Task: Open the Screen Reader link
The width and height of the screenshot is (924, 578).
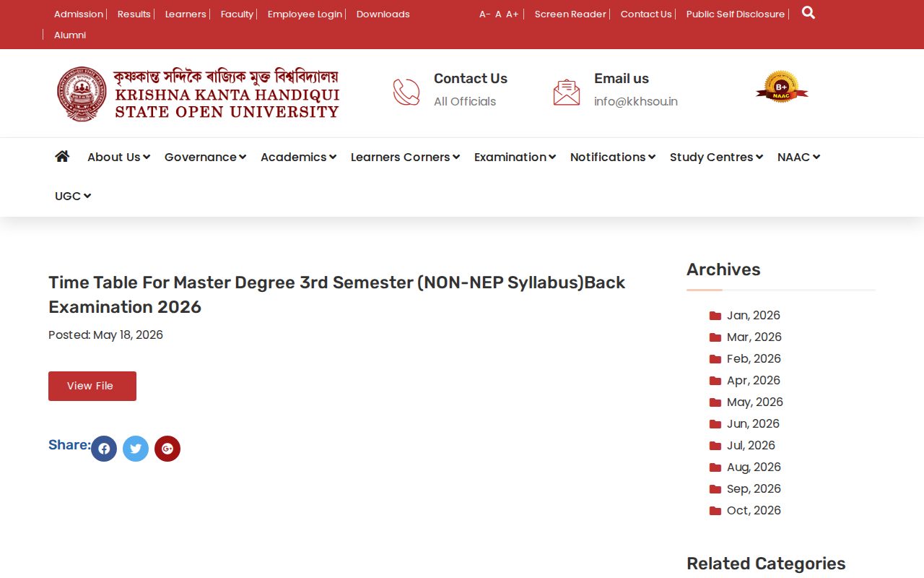Action: point(570,14)
